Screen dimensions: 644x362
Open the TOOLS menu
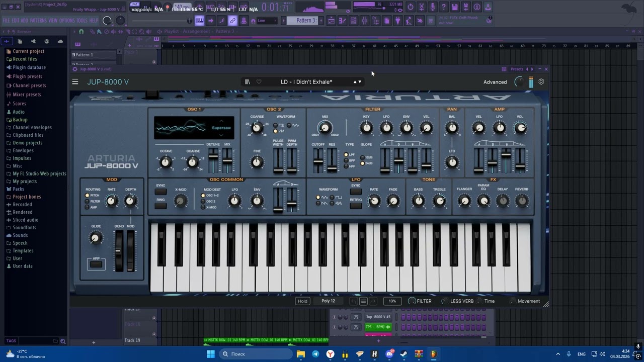pos(82,21)
